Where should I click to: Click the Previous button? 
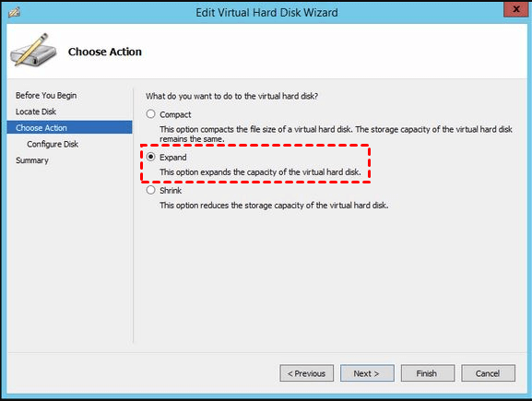(x=307, y=373)
